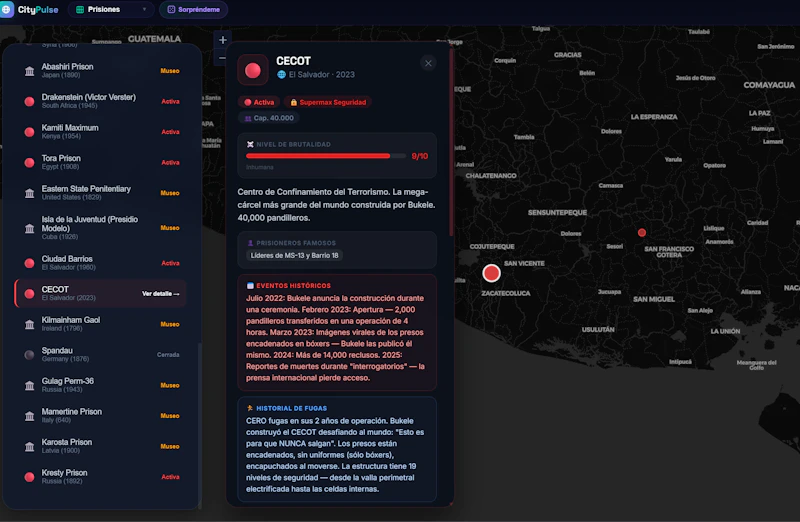Click the museum icon beside Kilmainham Gaol
This screenshot has height=522, width=800.
pos(30,325)
